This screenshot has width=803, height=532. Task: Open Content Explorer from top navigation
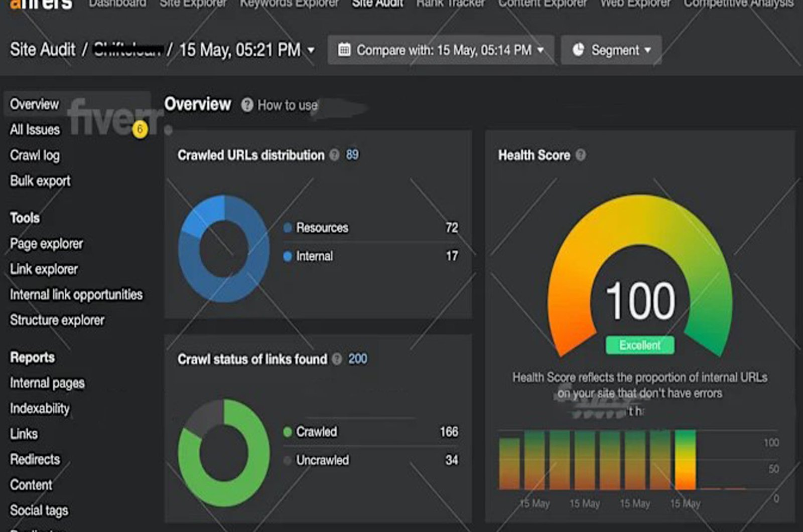(x=542, y=4)
